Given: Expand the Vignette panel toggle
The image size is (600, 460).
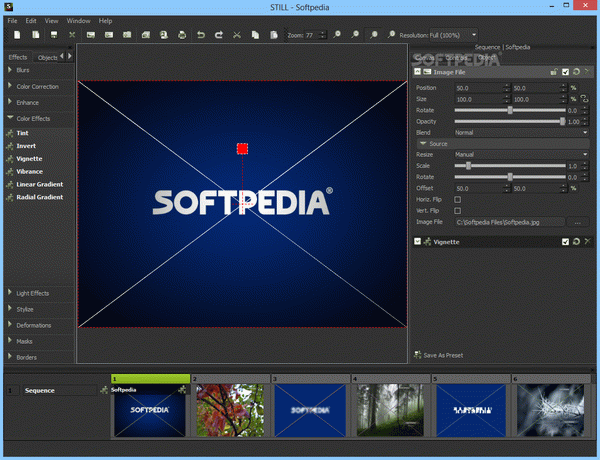Looking at the screenshot, I should coord(417,241).
